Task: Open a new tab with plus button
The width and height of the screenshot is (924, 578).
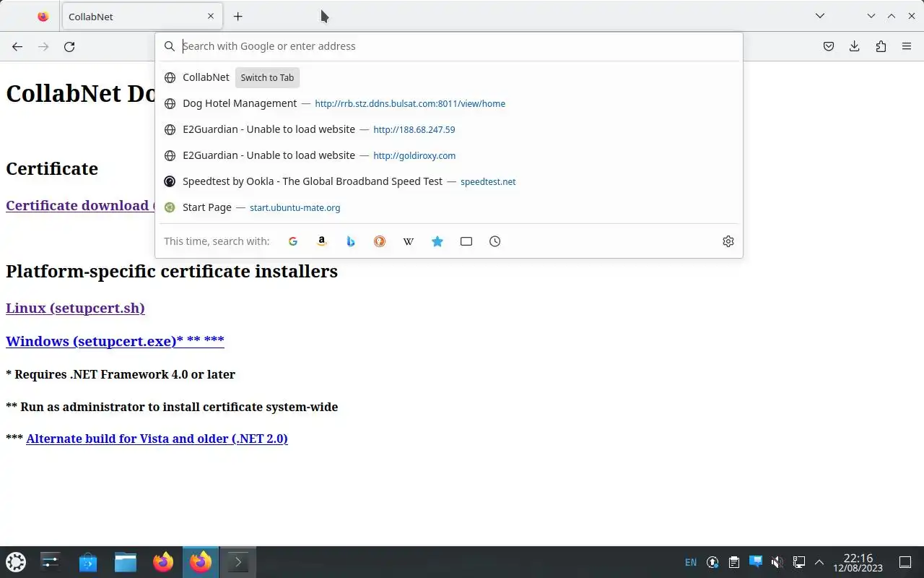Action: point(237,16)
